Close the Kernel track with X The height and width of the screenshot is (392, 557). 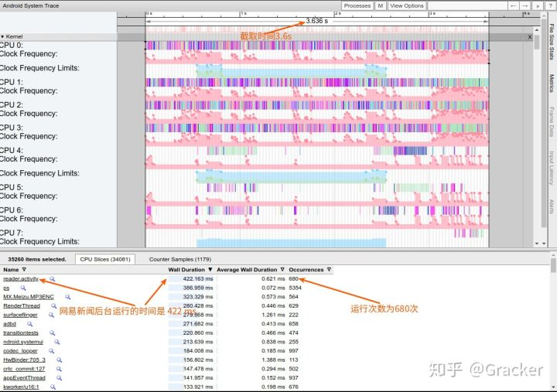click(530, 37)
